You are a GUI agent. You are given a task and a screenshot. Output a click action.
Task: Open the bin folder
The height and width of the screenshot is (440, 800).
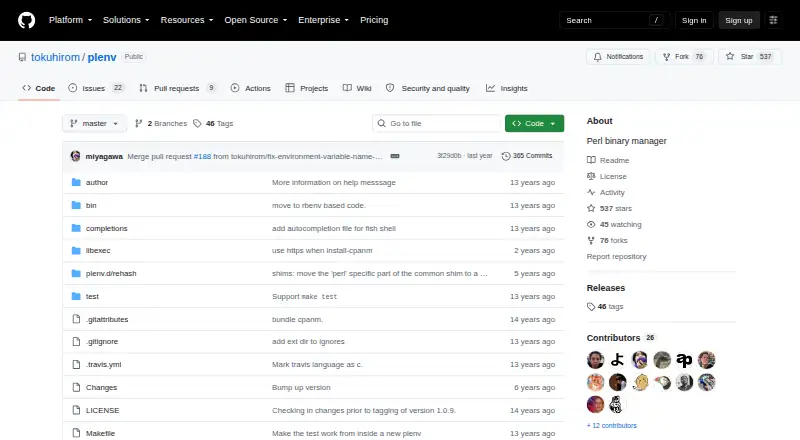coord(91,205)
